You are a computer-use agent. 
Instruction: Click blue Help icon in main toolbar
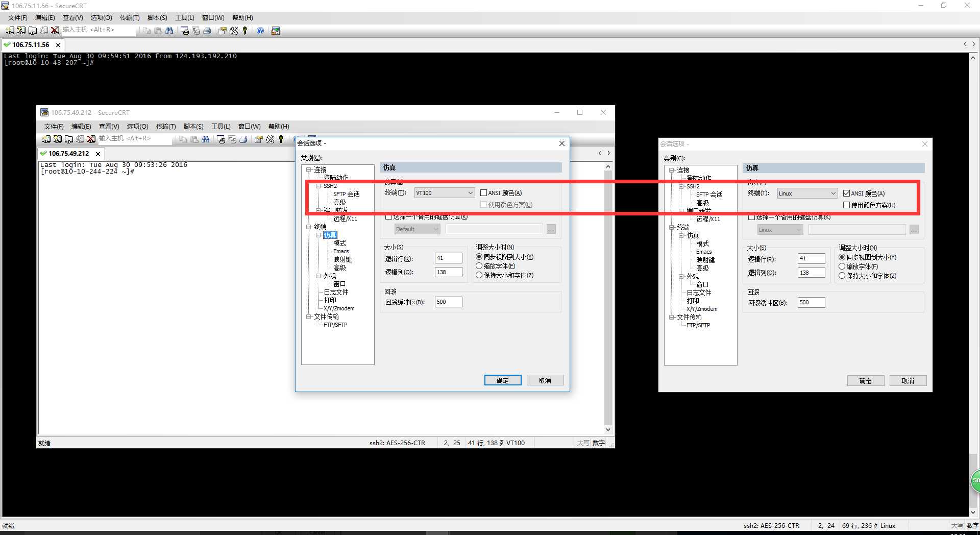pos(260,31)
